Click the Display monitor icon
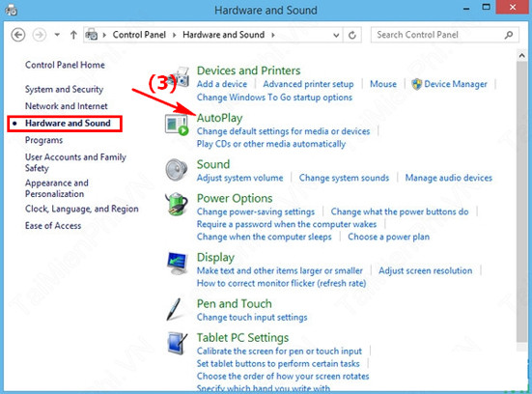The image size is (532, 394). (x=177, y=263)
